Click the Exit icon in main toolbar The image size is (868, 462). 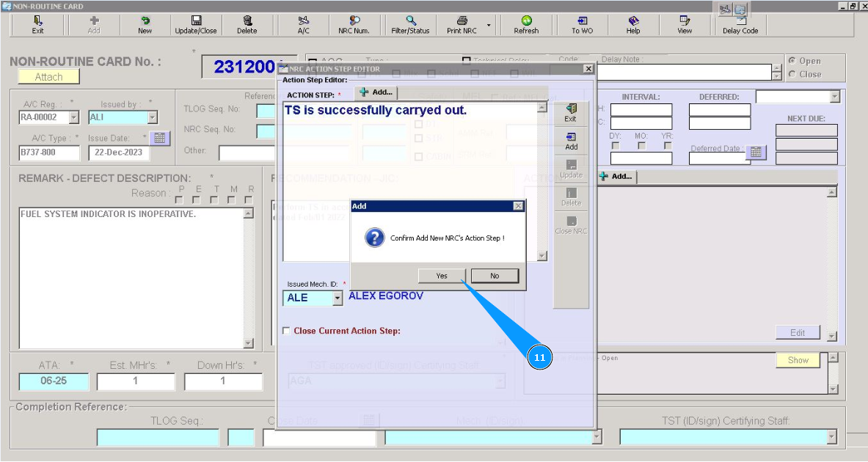[37, 21]
